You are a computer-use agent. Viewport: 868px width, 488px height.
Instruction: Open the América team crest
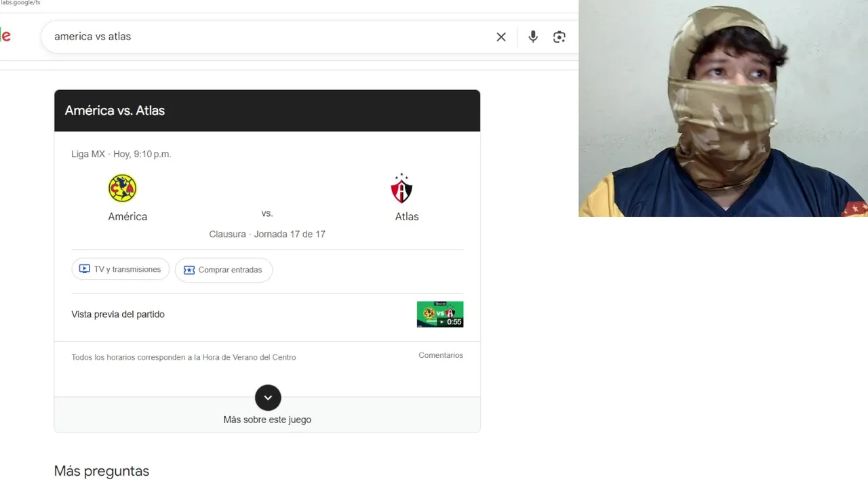[x=123, y=188]
